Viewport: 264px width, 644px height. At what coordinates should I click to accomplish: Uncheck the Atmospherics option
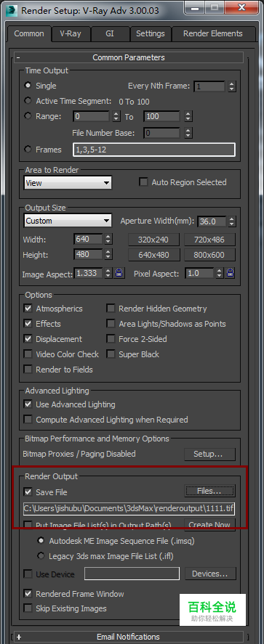point(28,309)
